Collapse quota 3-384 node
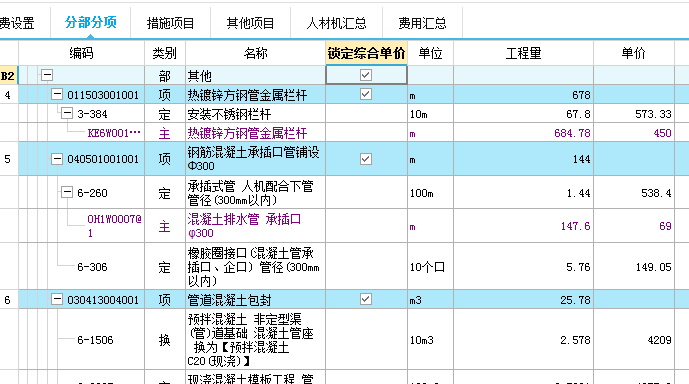The height and width of the screenshot is (384, 689). pos(66,113)
